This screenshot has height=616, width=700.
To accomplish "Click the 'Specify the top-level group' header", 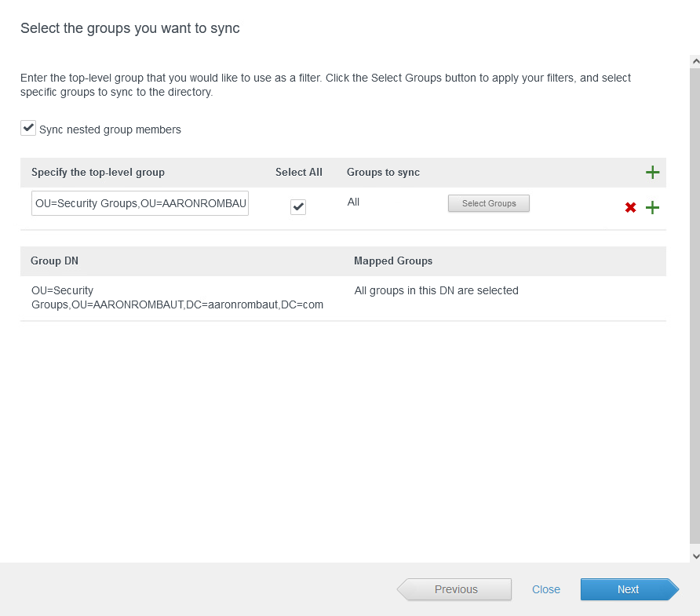I will [98, 172].
